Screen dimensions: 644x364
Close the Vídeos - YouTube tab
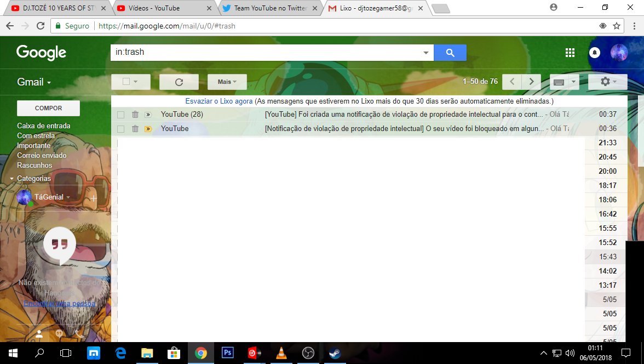[209, 8]
